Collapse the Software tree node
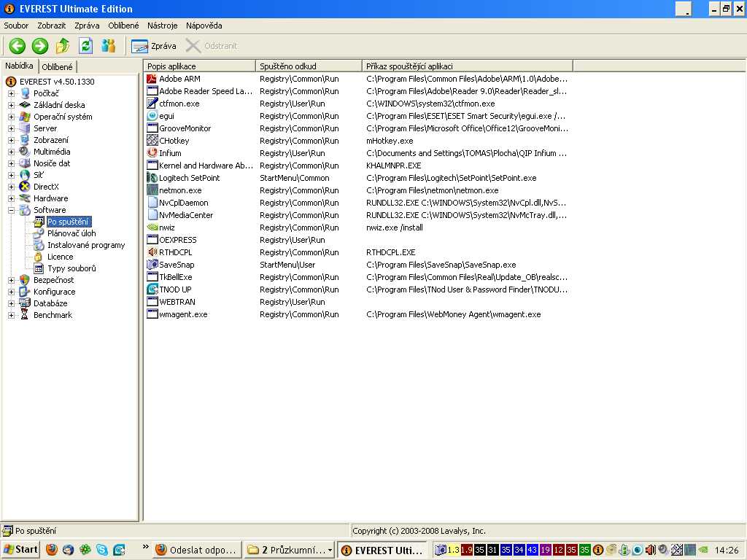747x560 pixels. click(x=11, y=210)
